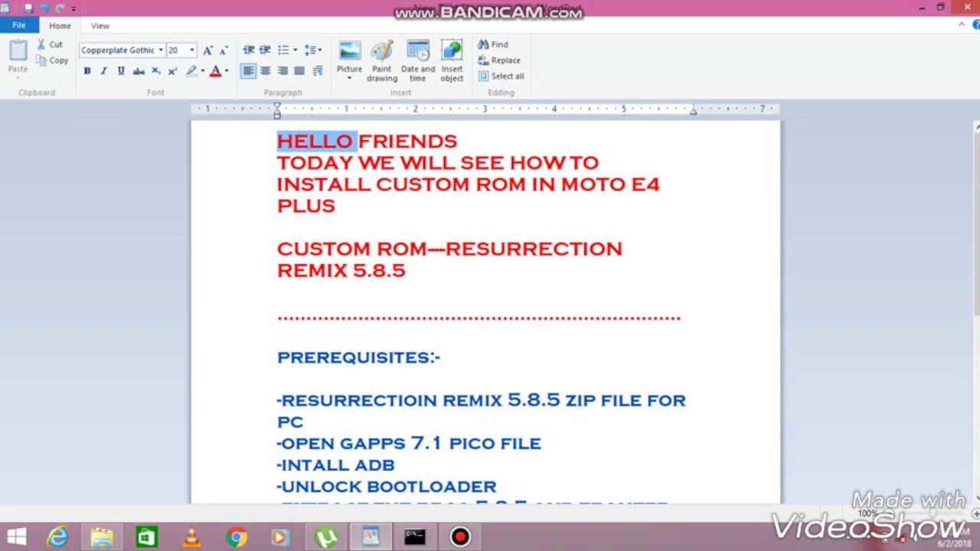Justify the paragraph text
The height and width of the screenshot is (551, 980).
coord(299,70)
